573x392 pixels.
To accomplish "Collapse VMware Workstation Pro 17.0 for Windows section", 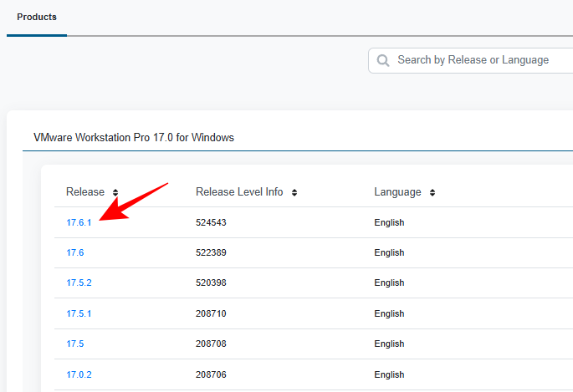I will click(x=134, y=137).
